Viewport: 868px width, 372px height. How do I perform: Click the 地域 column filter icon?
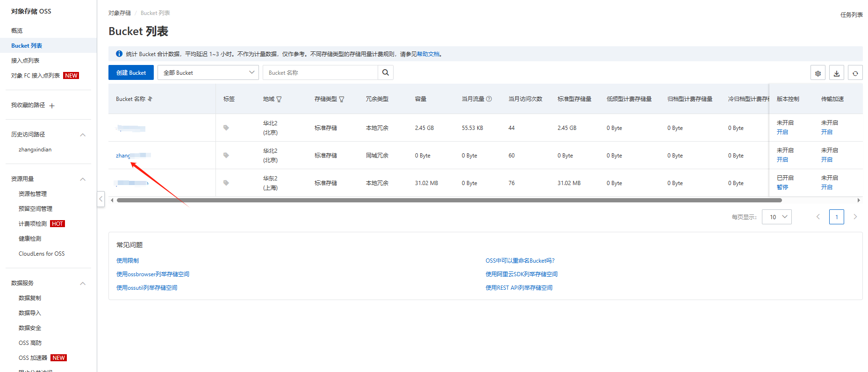279,99
